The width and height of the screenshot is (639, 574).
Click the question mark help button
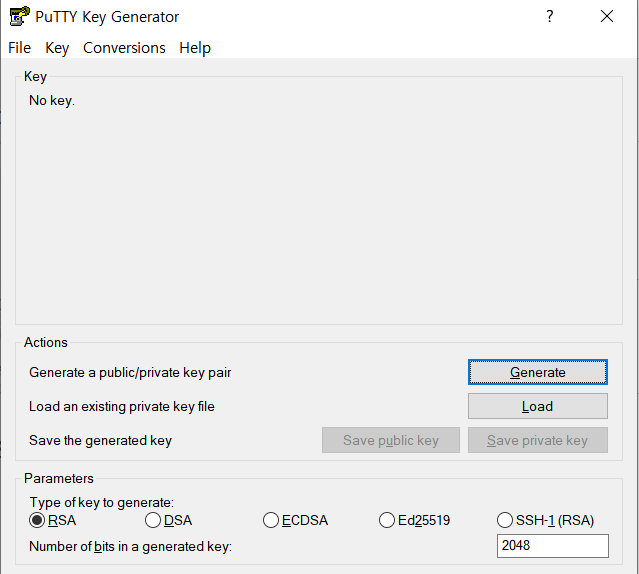click(549, 16)
